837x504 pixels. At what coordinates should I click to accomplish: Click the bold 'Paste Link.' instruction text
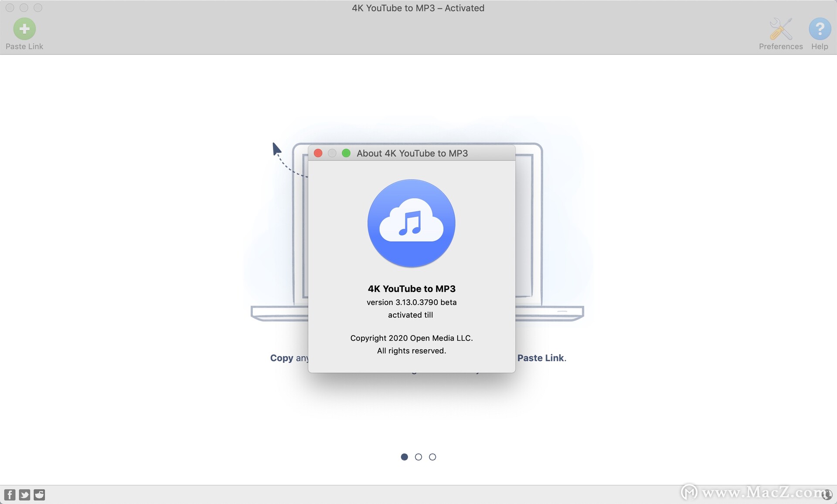tap(542, 358)
